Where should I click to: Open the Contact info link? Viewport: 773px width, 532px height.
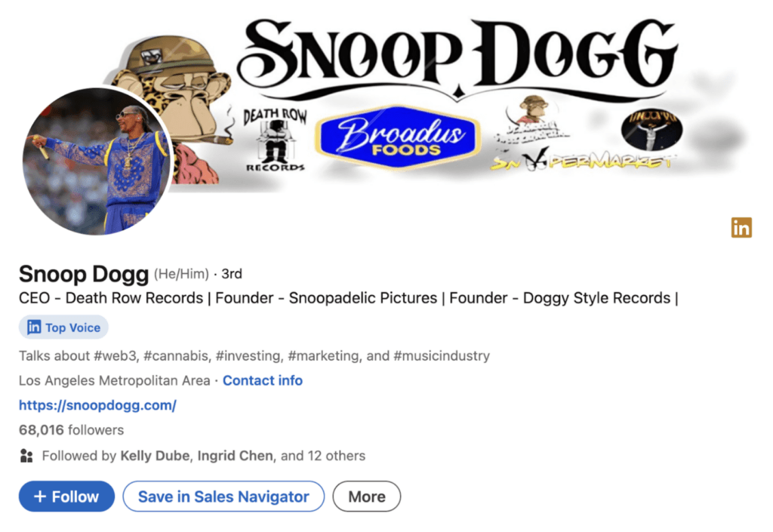(263, 380)
